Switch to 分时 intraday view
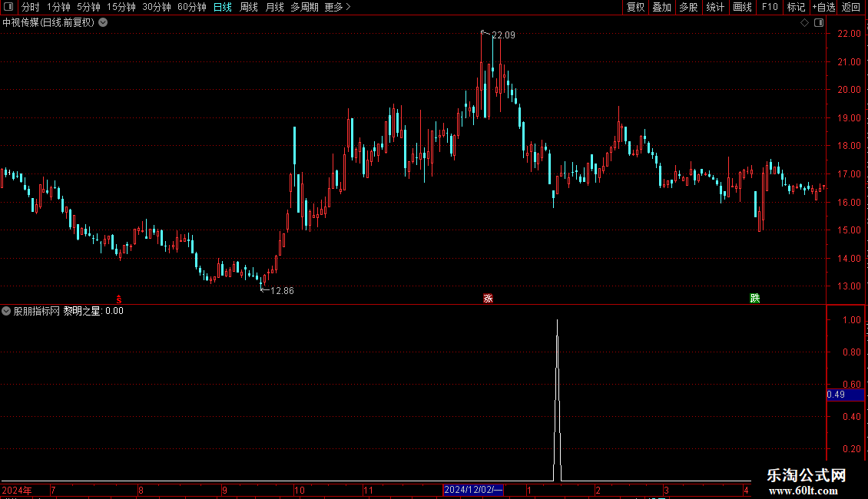The height and width of the screenshot is (499, 868). coord(31,7)
